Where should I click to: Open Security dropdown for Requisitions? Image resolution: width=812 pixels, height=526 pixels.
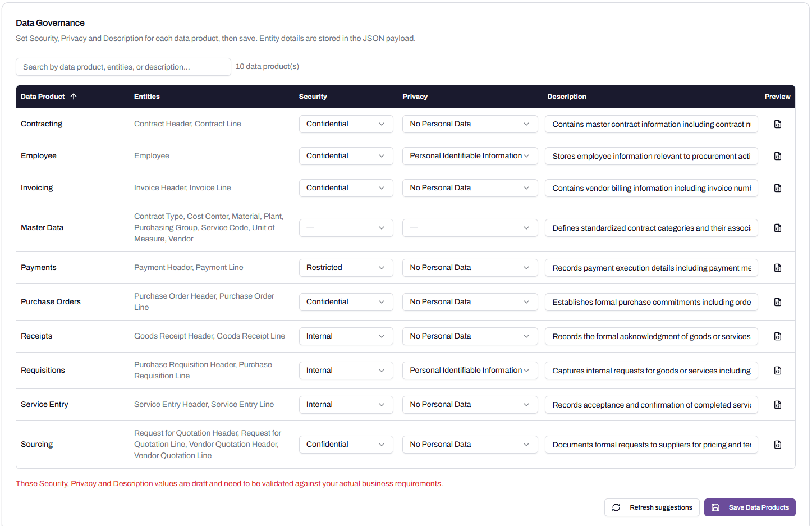coord(346,371)
